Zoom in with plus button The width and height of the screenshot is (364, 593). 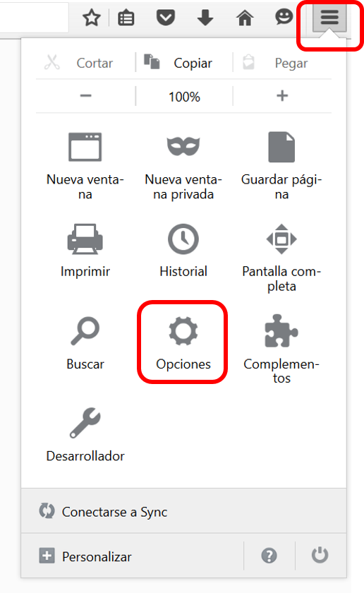(282, 96)
